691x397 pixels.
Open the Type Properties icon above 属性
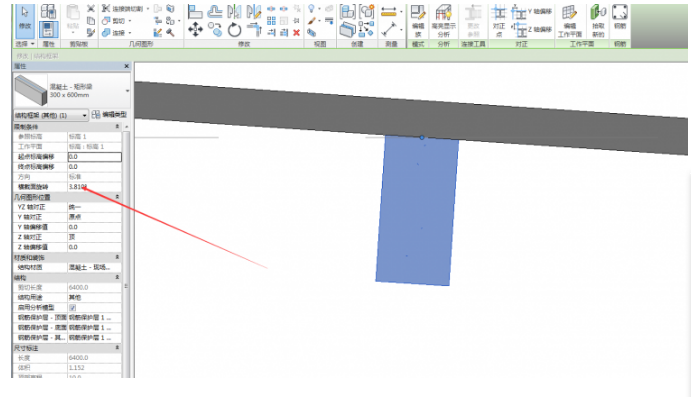click(x=48, y=11)
